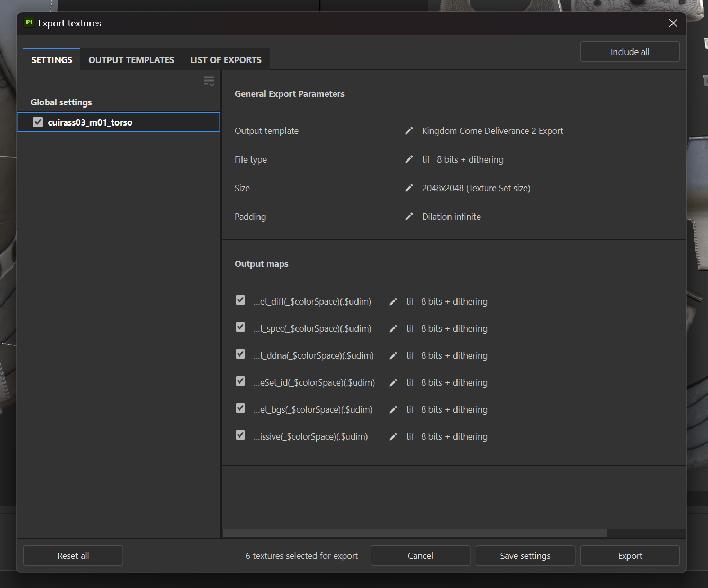Click the ...et_bgs(_$colorSpace)(.$udim) map name

[x=313, y=409]
